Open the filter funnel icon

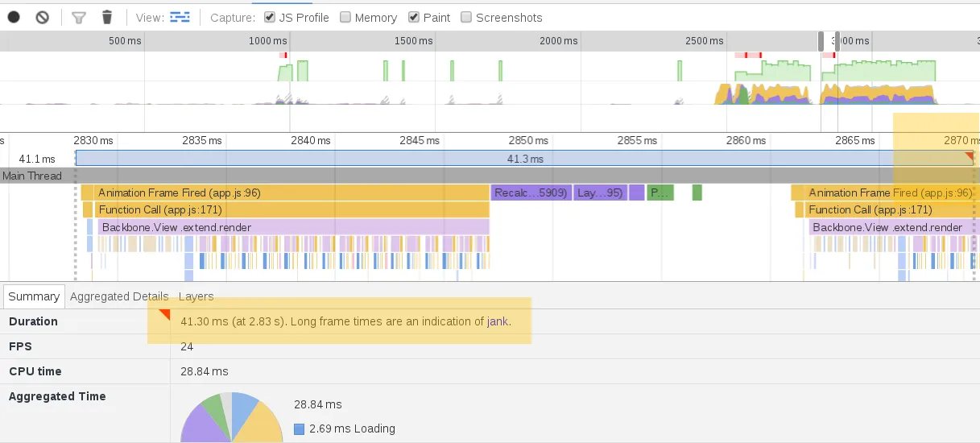pos(78,17)
